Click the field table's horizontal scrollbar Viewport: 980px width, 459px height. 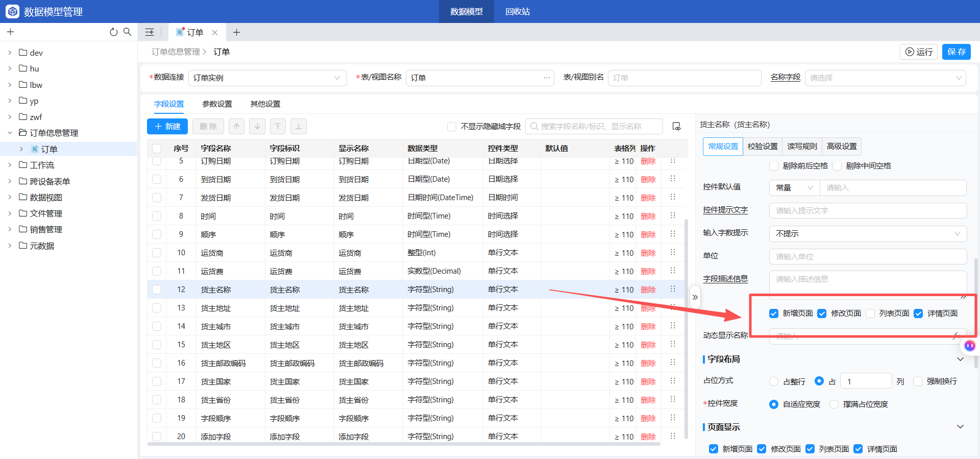[403, 444]
